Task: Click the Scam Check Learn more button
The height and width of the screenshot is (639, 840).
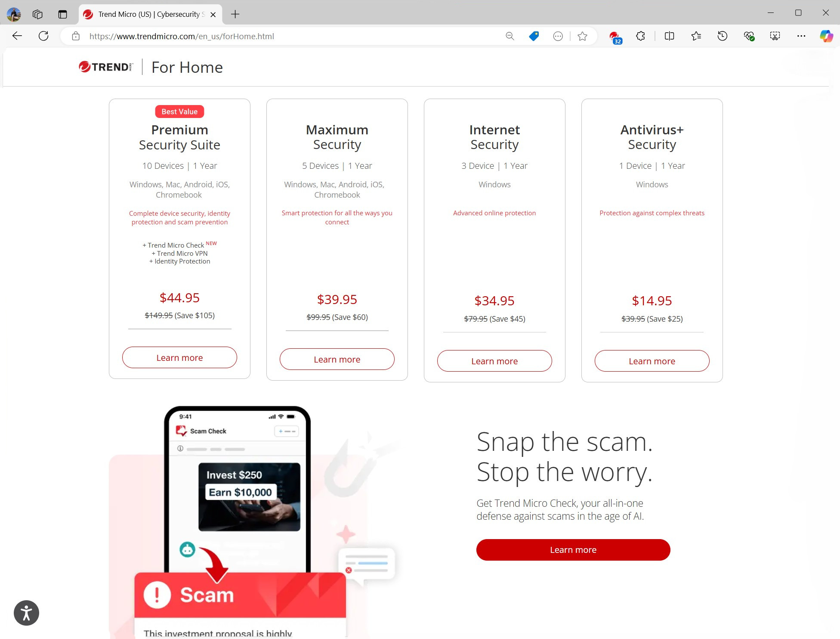Action: pyautogui.click(x=573, y=549)
